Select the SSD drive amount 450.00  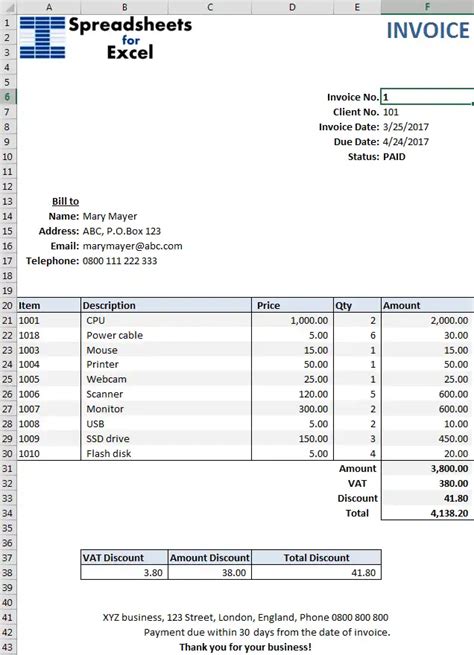click(427, 439)
